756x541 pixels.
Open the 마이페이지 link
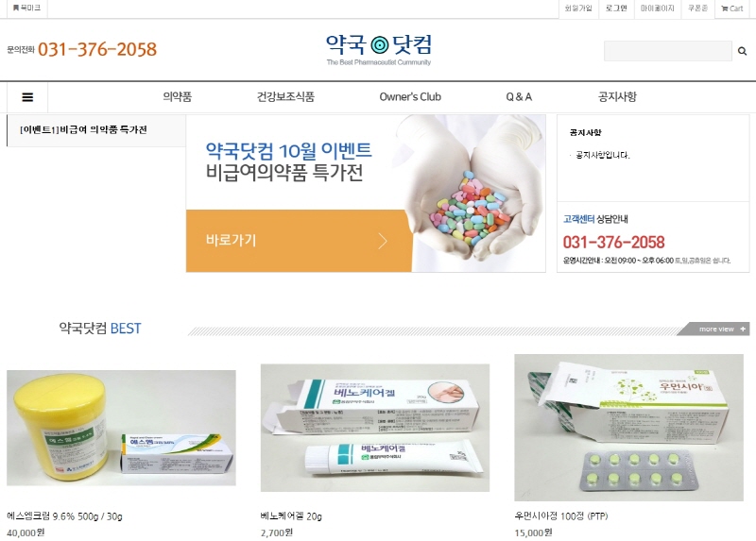click(x=657, y=8)
